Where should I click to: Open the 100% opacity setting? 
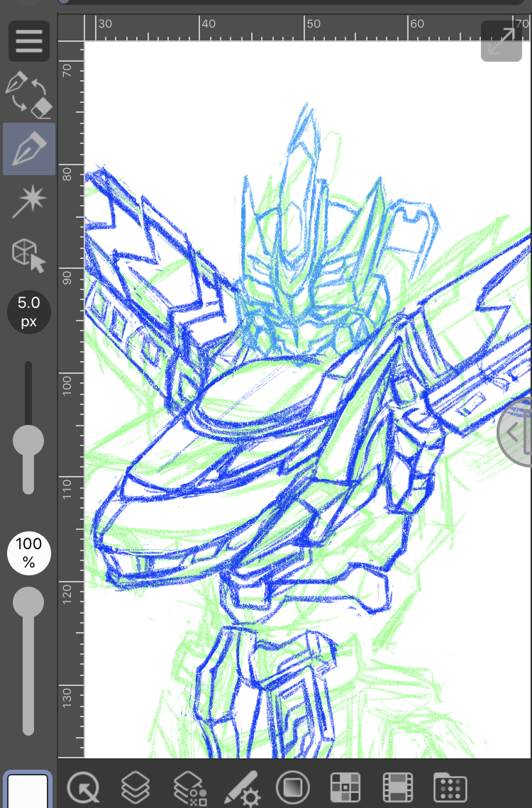coord(29,553)
